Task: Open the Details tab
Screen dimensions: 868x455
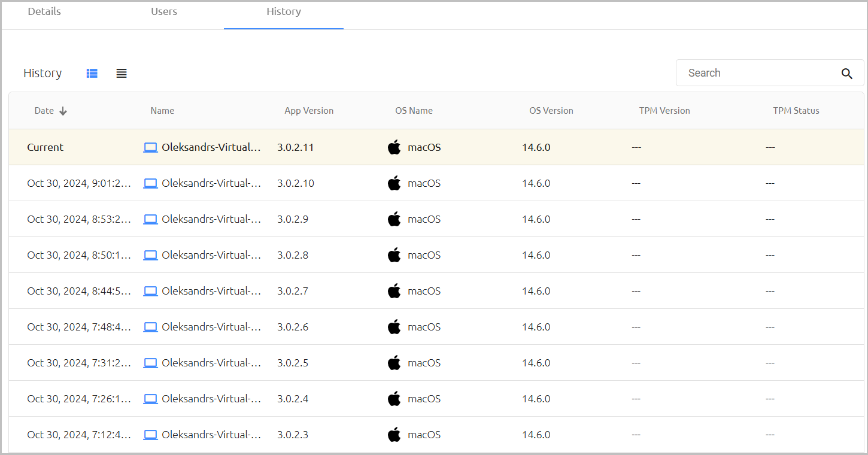Action: (x=44, y=12)
